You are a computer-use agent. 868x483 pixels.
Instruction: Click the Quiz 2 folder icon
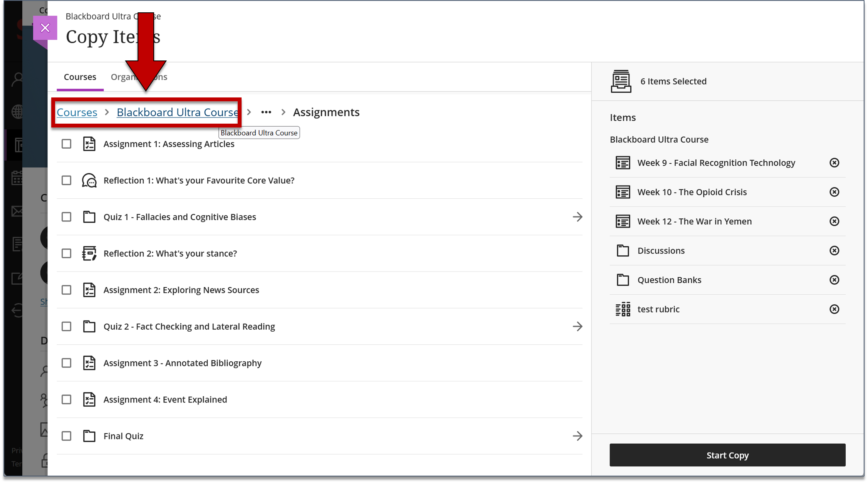[x=89, y=326]
